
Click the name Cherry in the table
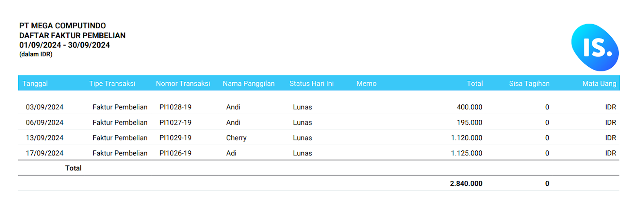point(236,138)
